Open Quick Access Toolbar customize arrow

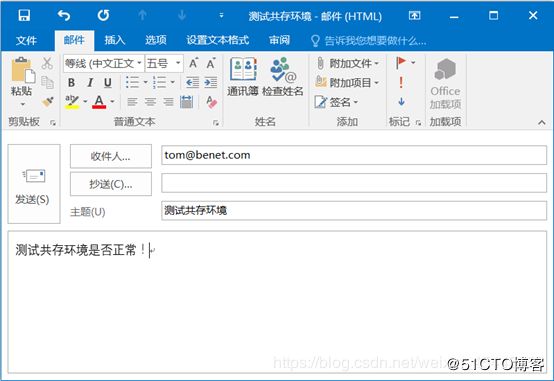221,16
